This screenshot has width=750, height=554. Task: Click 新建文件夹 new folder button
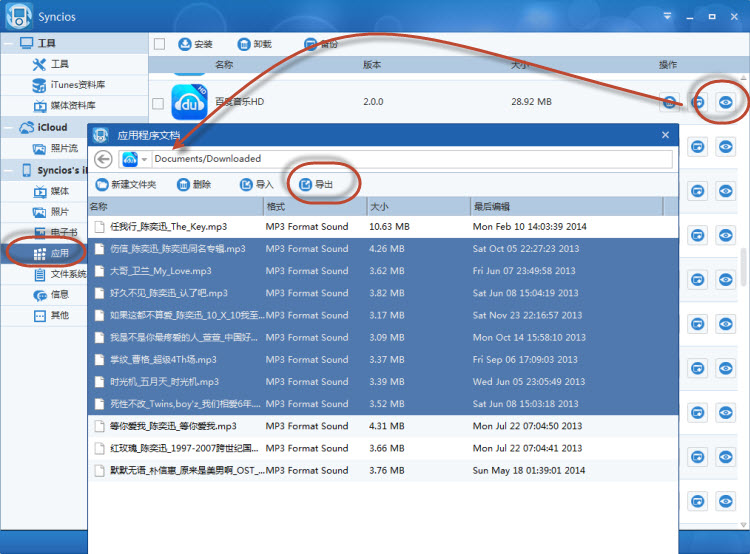tap(126, 185)
